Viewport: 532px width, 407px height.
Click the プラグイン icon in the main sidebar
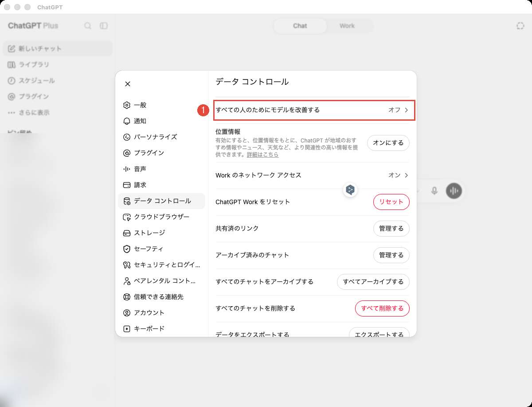click(x=12, y=96)
